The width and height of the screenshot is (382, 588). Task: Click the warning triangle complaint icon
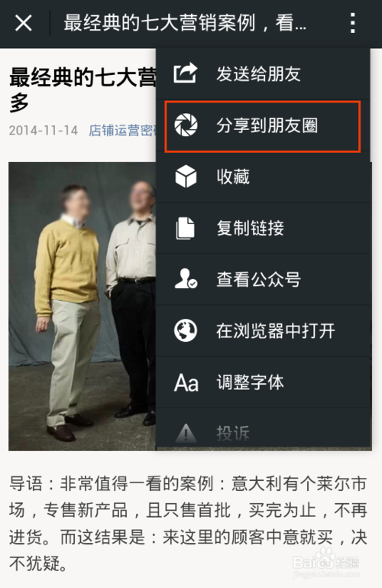186,433
